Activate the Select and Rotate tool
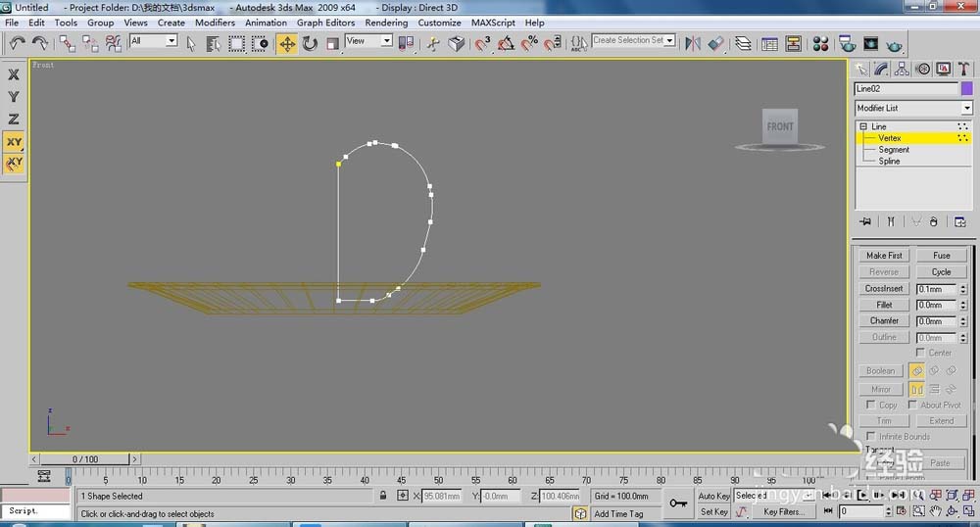Image resolution: width=980 pixels, height=527 pixels. (x=310, y=44)
